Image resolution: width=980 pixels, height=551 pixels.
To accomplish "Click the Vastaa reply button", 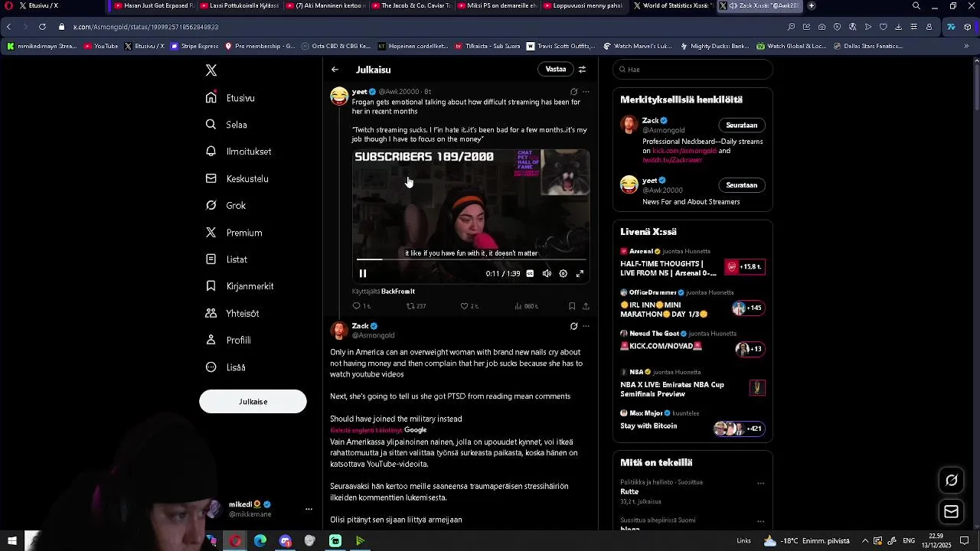I will 556,69.
